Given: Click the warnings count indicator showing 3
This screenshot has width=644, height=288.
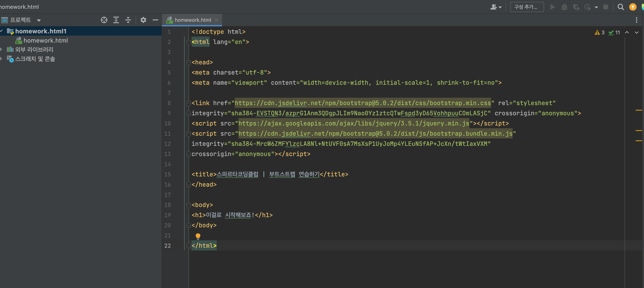Looking at the screenshot, I should 599,33.
